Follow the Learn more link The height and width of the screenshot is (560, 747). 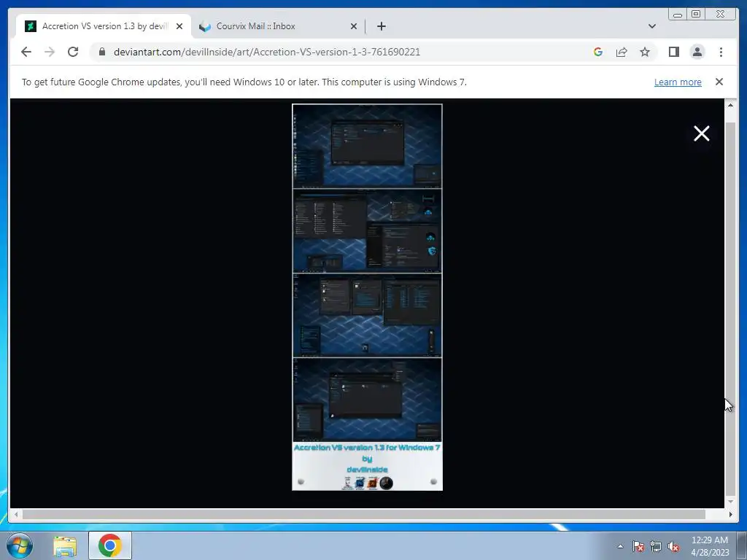(x=678, y=82)
